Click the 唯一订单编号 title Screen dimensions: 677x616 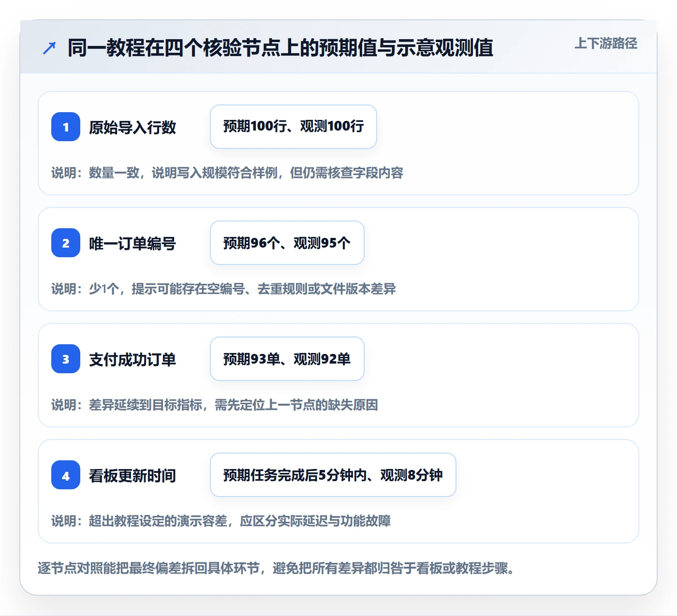click(132, 243)
